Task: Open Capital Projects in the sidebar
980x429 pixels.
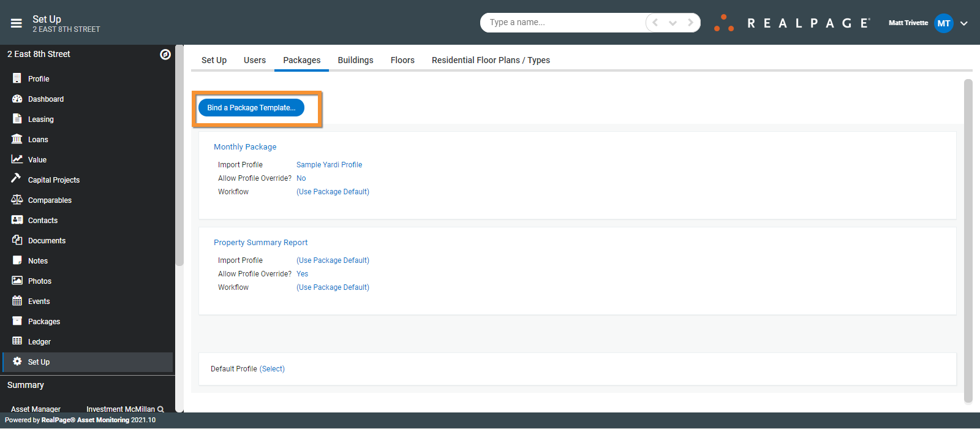Action: pos(54,180)
